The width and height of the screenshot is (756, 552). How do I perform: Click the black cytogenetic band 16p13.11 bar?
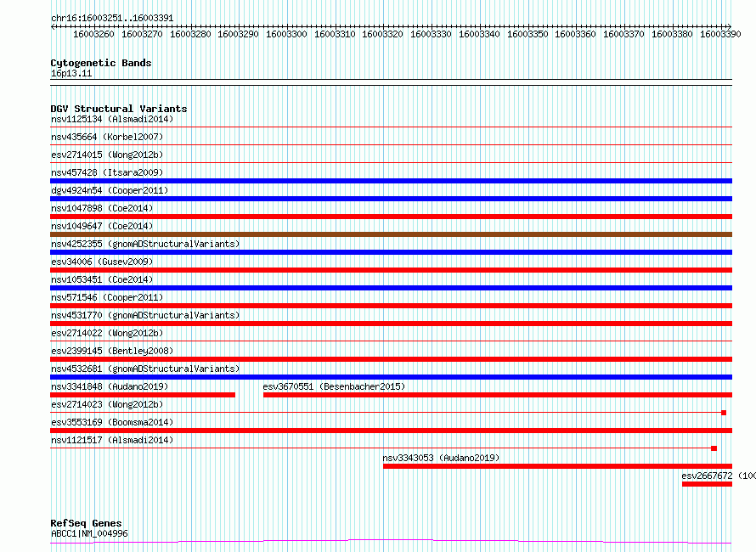click(391, 82)
